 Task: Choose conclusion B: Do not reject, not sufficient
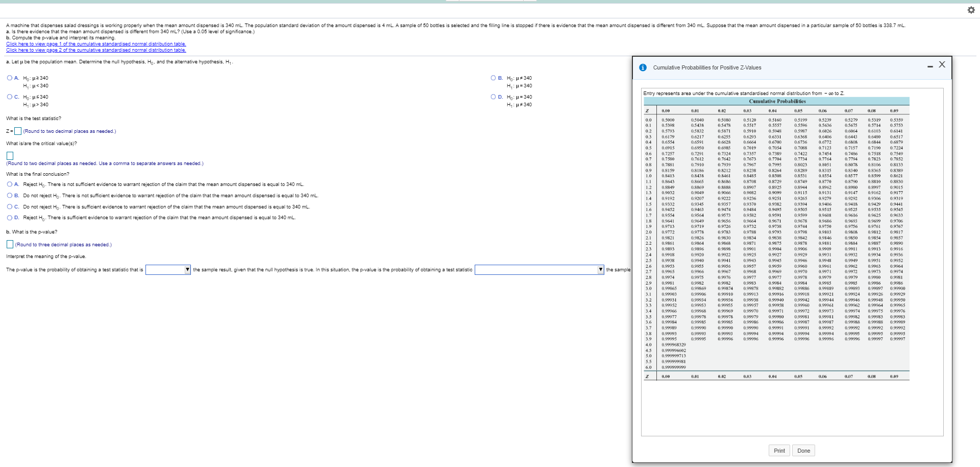pos(10,196)
